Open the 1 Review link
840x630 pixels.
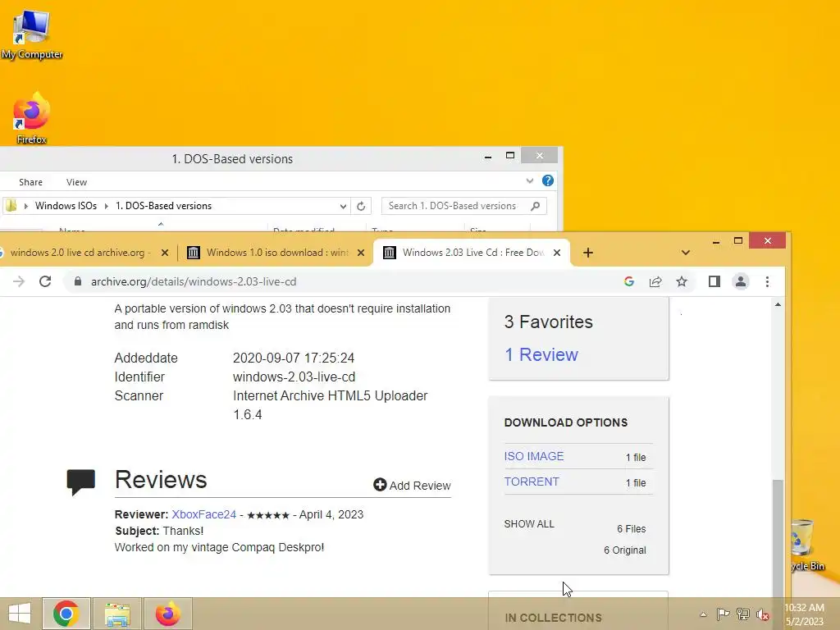[x=541, y=354]
